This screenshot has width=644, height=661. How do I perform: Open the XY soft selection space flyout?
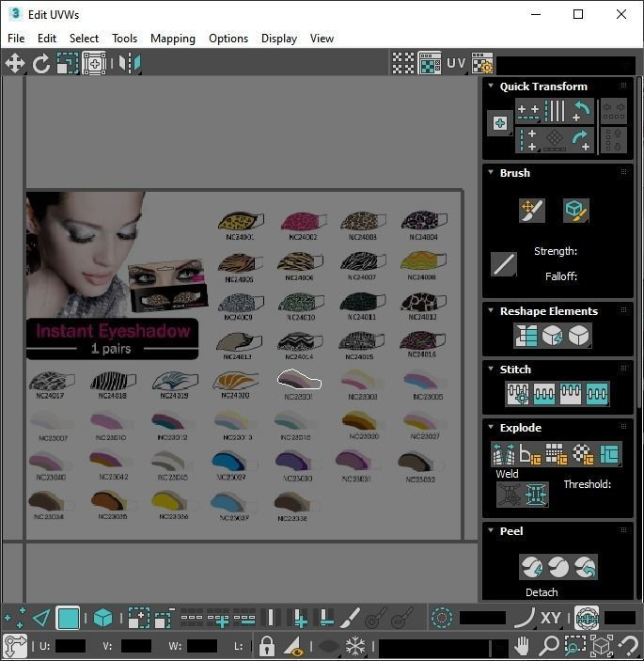(550, 619)
